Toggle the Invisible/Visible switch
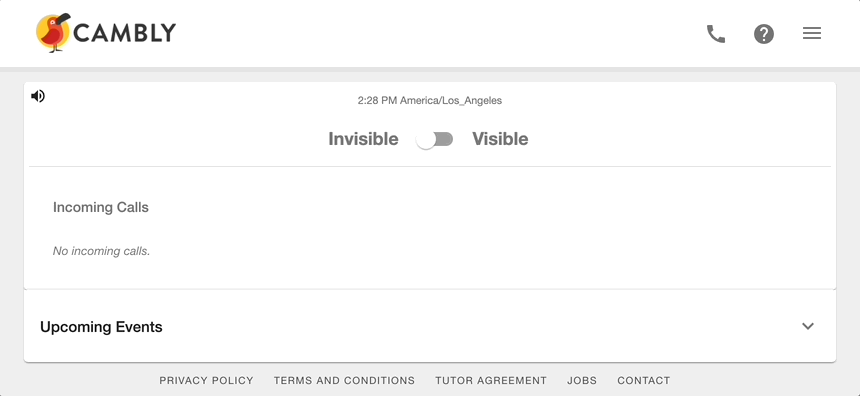This screenshot has height=396, width=860. 434,139
